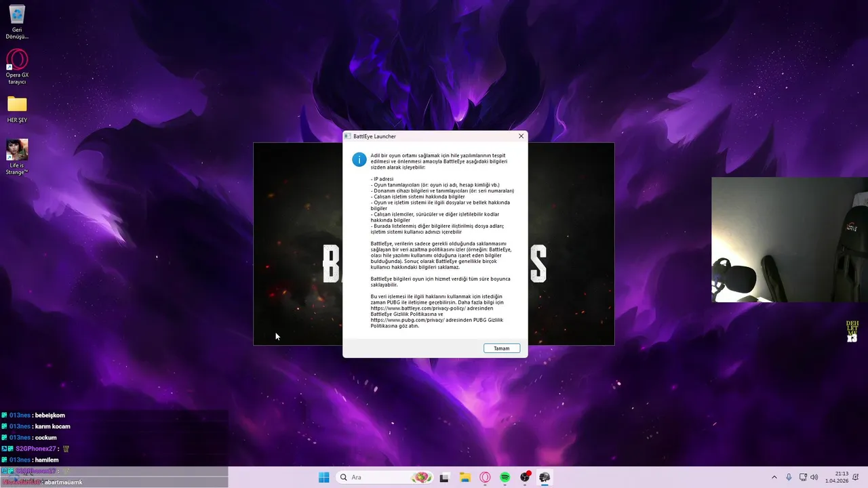The height and width of the screenshot is (488, 868).
Task: Click the PUBG splash screen window
Action: point(298,244)
